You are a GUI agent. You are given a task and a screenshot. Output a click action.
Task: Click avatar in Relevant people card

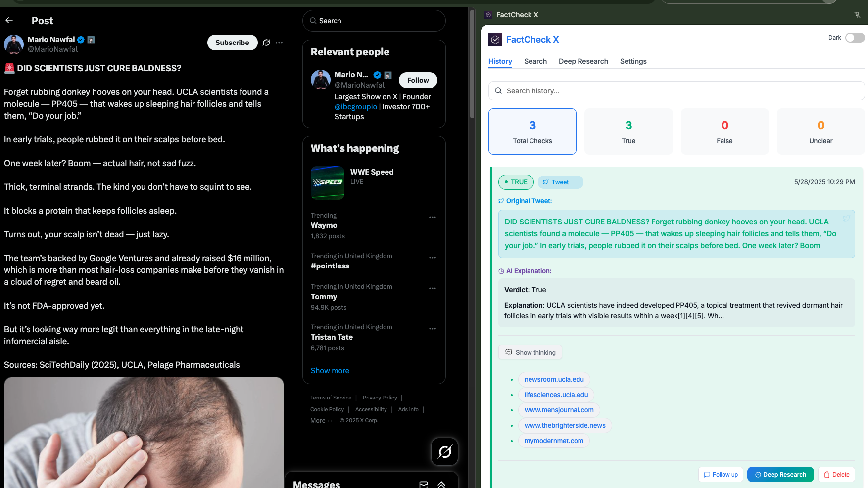pos(321,80)
